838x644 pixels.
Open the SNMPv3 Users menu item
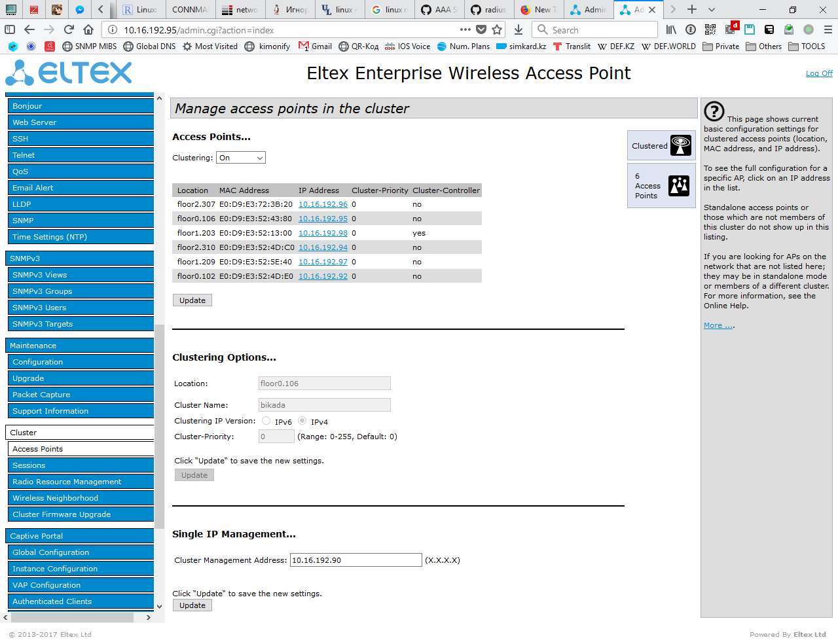click(81, 308)
